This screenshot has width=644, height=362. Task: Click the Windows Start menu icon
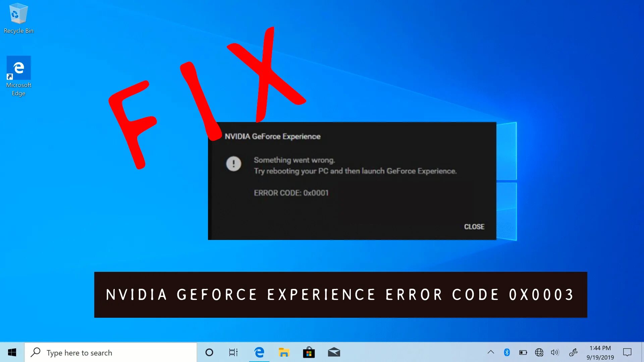(x=12, y=352)
